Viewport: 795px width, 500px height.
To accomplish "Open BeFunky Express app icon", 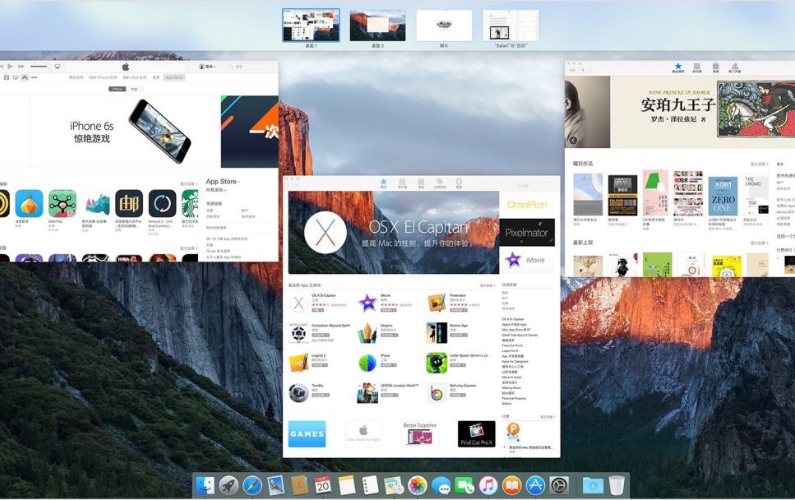I will pyautogui.click(x=436, y=393).
